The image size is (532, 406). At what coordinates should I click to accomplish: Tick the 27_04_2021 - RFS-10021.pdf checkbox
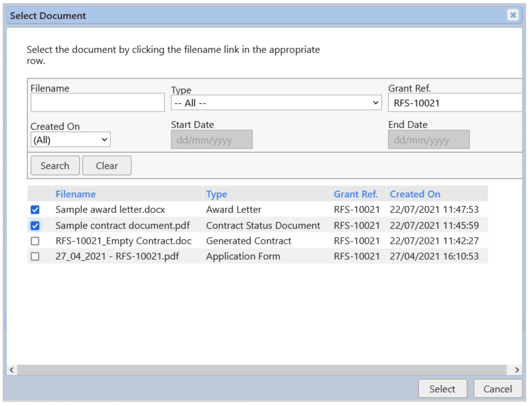35,257
